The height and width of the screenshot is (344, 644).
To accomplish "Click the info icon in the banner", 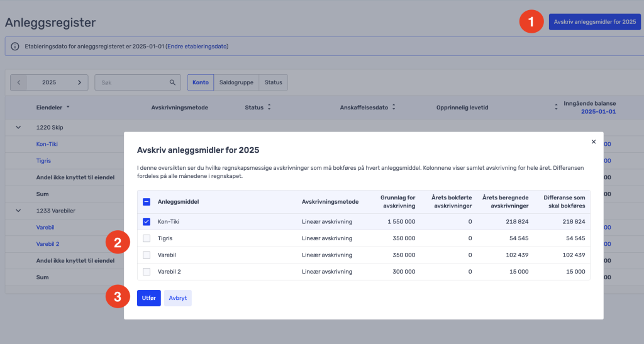I will click(x=15, y=47).
